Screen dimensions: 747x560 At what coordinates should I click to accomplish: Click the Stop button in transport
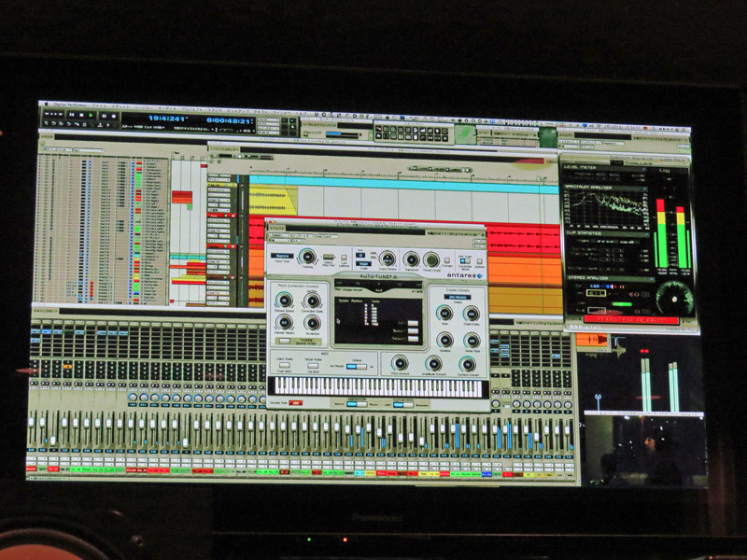click(x=81, y=115)
